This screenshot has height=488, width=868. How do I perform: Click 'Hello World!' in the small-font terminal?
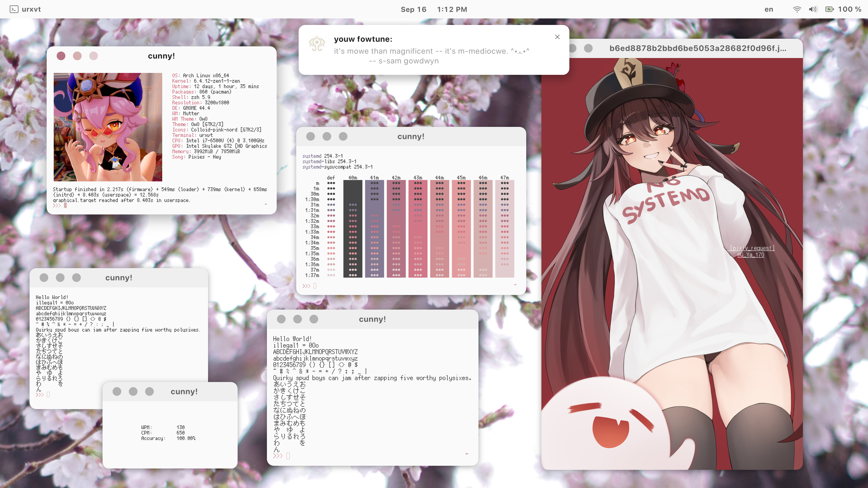(52, 297)
